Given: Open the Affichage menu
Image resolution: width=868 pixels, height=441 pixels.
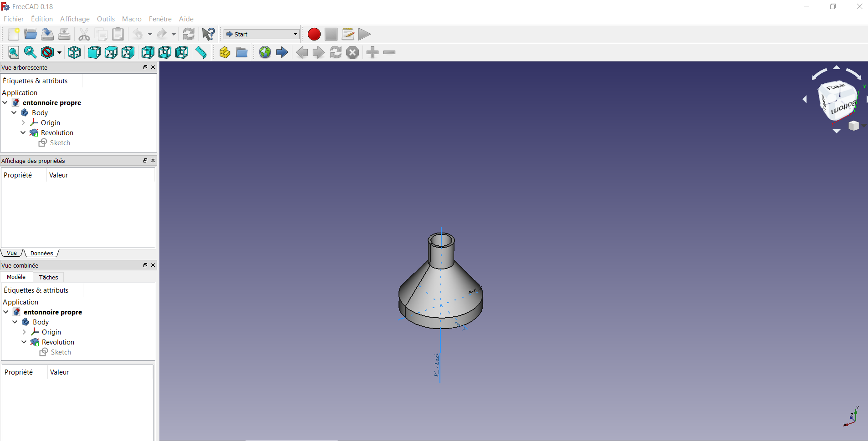Looking at the screenshot, I should (x=75, y=19).
